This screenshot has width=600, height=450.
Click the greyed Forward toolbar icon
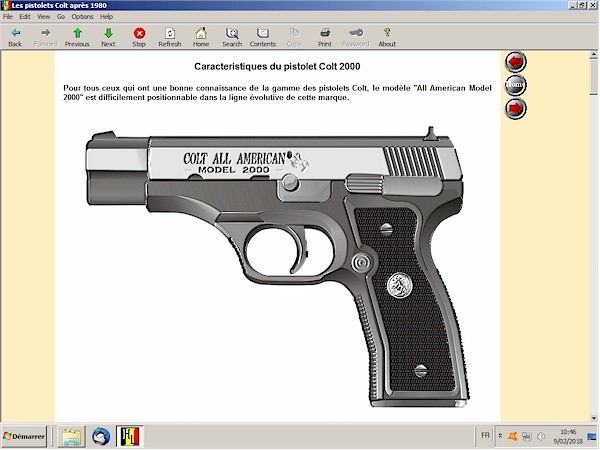click(x=46, y=37)
